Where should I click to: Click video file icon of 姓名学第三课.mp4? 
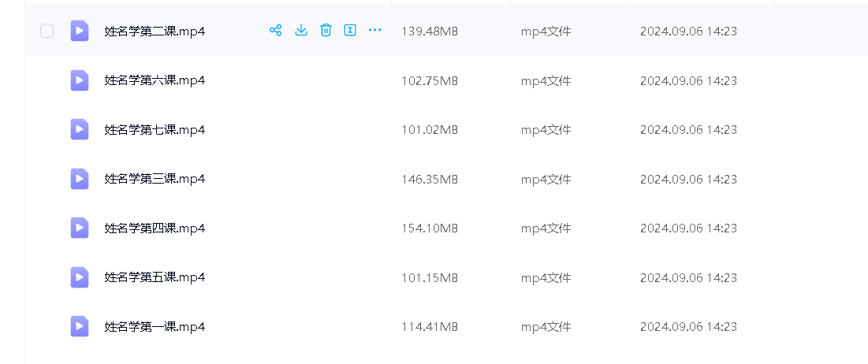(80, 179)
